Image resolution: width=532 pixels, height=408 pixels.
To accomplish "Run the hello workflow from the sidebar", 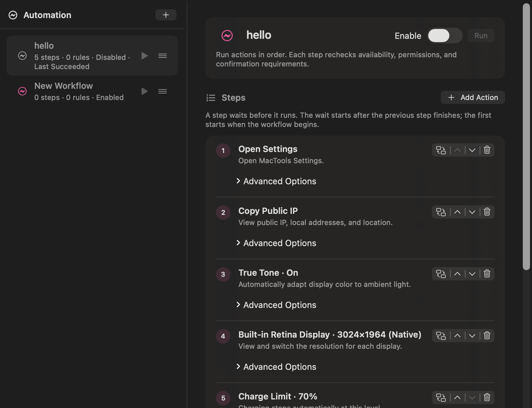I will point(145,56).
